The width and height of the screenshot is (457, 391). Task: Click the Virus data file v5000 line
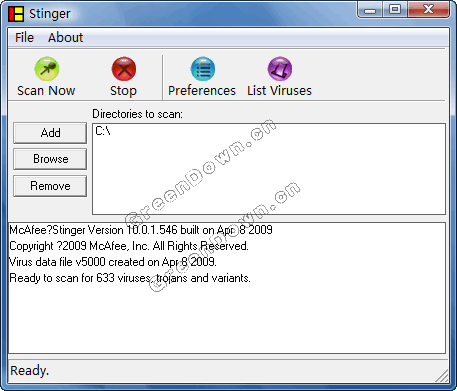click(x=113, y=262)
